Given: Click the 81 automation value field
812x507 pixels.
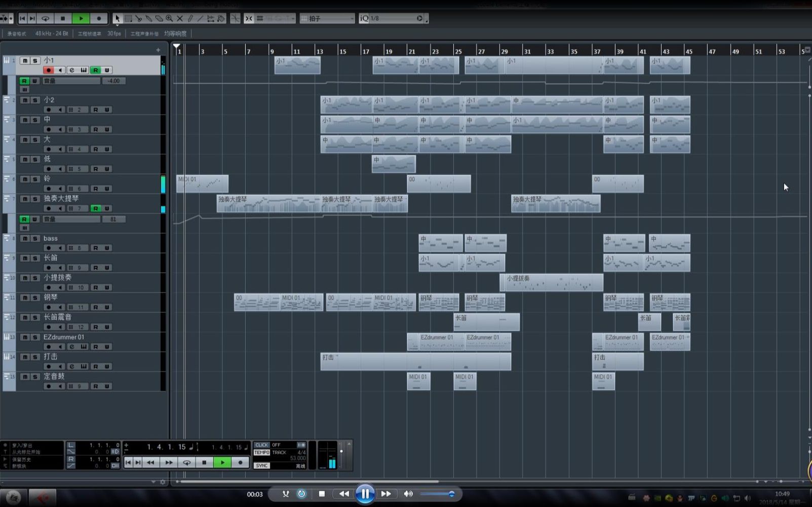Looking at the screenshot, I should 113,219.
